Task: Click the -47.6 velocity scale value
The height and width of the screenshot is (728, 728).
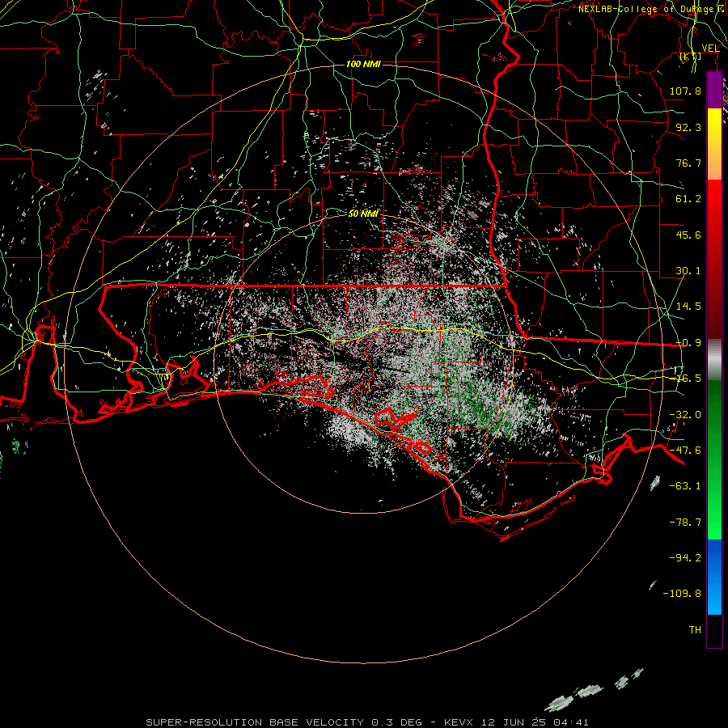Action: [685, 451]
